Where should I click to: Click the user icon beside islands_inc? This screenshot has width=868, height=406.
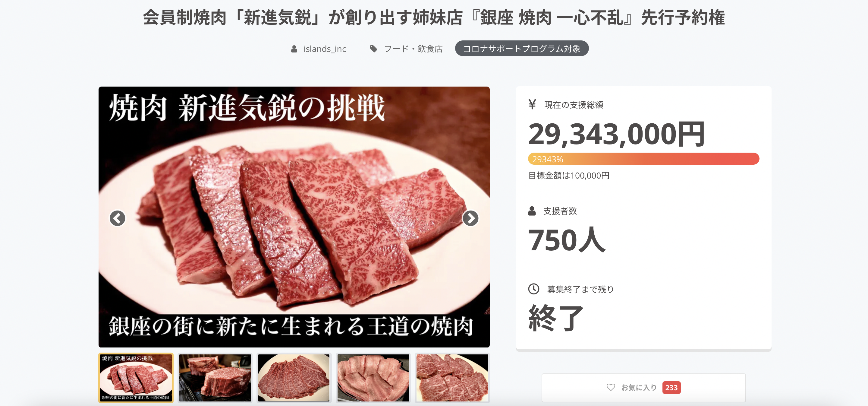pos(294,49)
